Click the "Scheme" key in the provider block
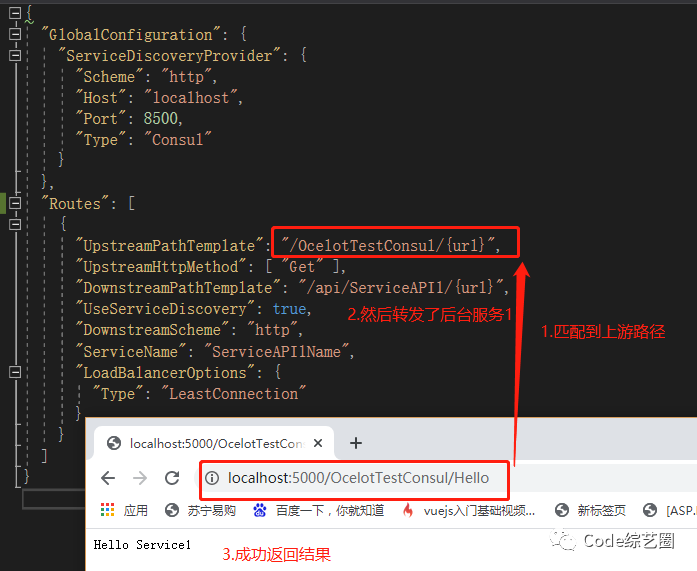 [x=109, y=76]
